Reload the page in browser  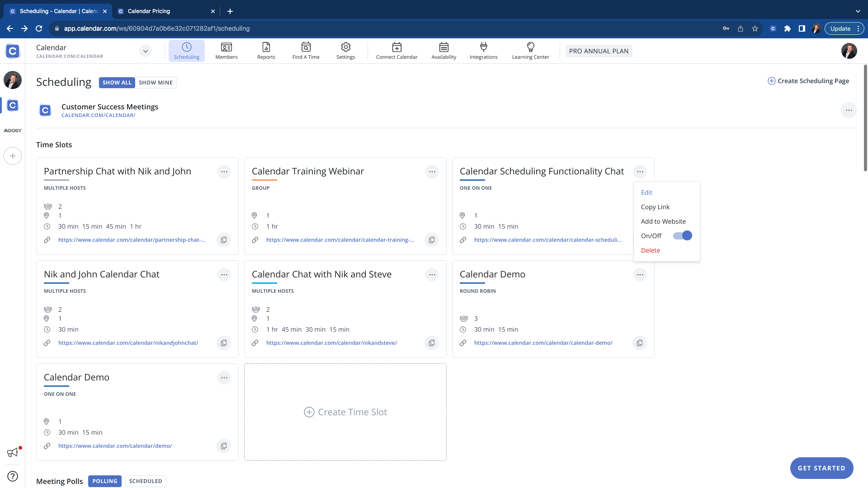click(x=39, y=28)
